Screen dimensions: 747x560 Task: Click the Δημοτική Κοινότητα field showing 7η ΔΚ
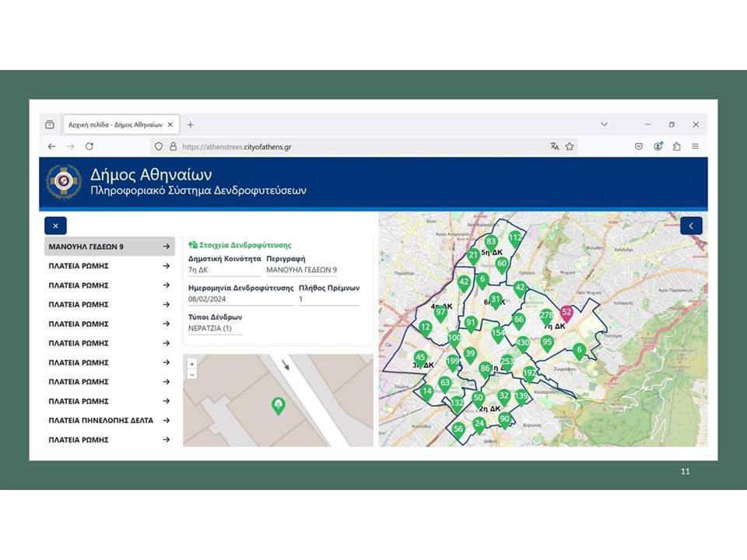pos(224,270)
